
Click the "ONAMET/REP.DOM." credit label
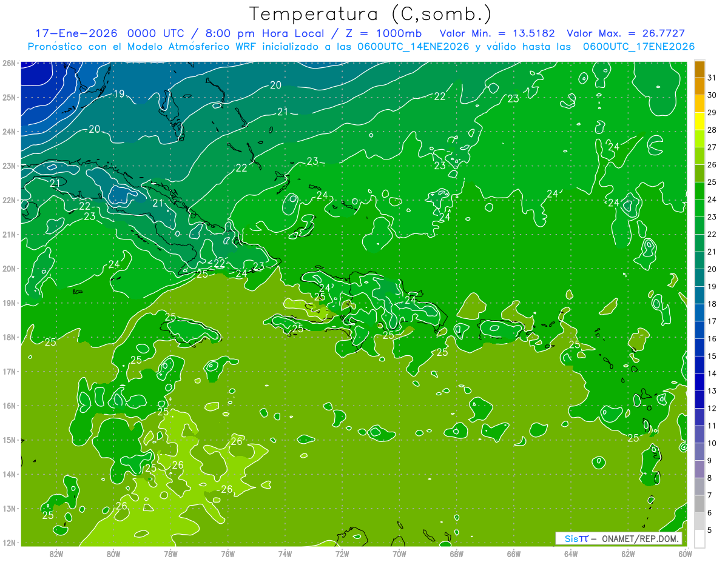tap(640, 538)
